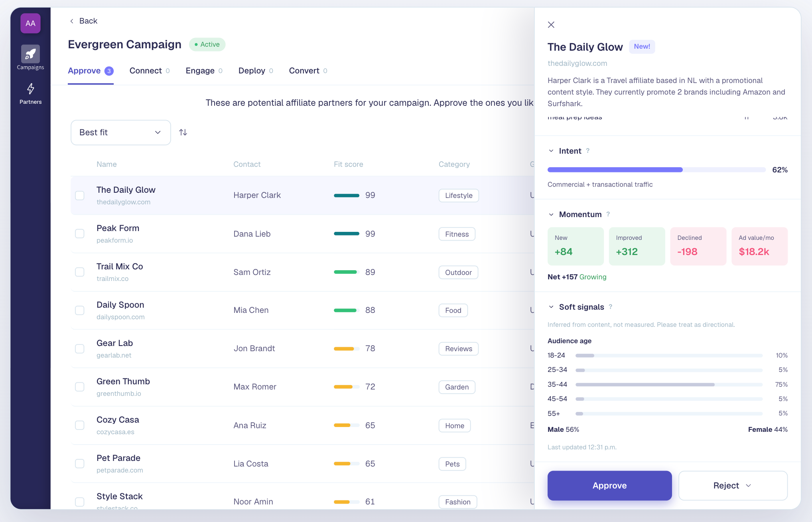The height and width of the screenshot is (522, 812).
Task: Click the Intent help question mark
Action: click(x=588, y=150)
